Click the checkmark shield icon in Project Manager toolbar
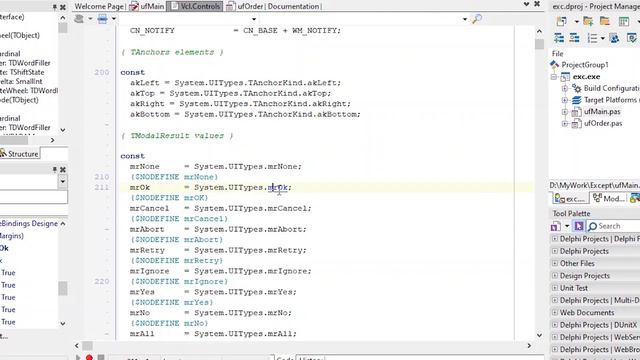This screenshot has height=360, width=640. pyautogui.click(x=632, y=38)
